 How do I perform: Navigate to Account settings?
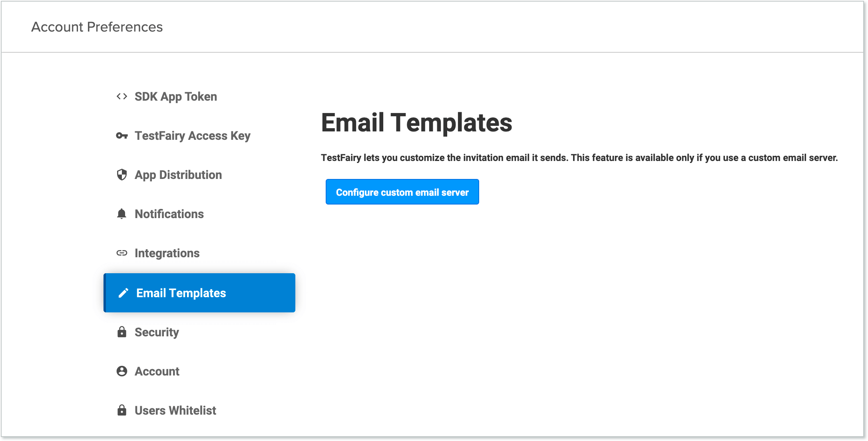tap(157, 371)
